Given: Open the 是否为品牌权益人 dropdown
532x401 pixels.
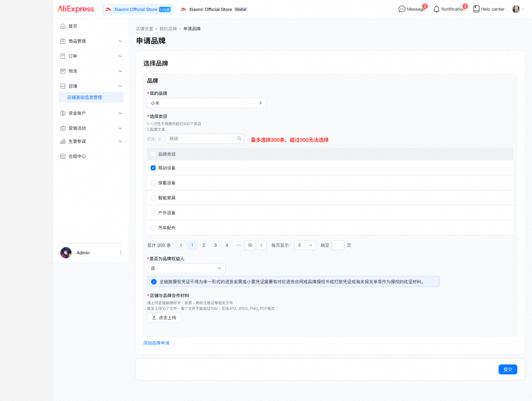Looking at the screenshot, I should pyautogui.click(x=186, y=268).
